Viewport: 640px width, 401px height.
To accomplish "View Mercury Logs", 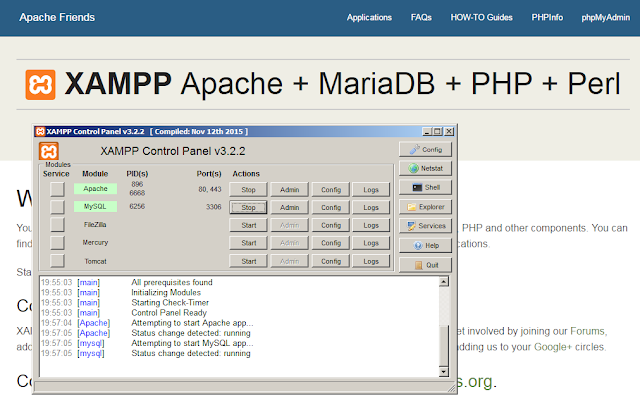I will [371, 243].
